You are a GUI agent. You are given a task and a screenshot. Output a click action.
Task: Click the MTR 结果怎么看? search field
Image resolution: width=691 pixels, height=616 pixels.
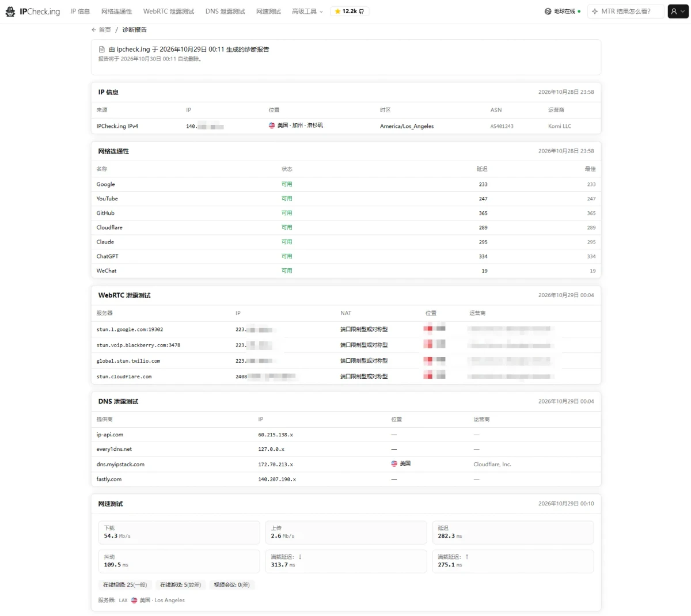pyautogui.click(x=625, y=11)
